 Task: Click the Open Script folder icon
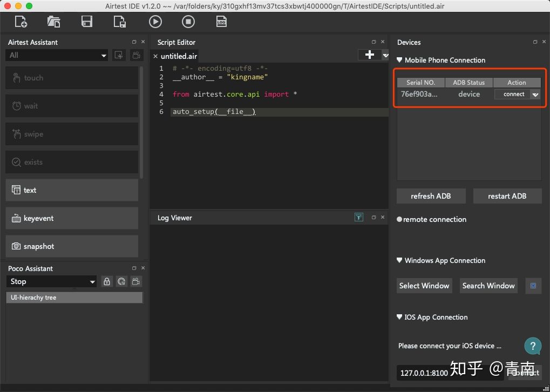(x=53, y=22)
